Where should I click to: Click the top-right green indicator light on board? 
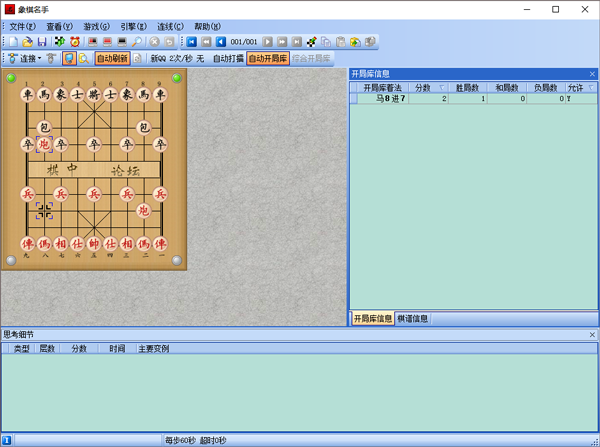click(177, 78)
